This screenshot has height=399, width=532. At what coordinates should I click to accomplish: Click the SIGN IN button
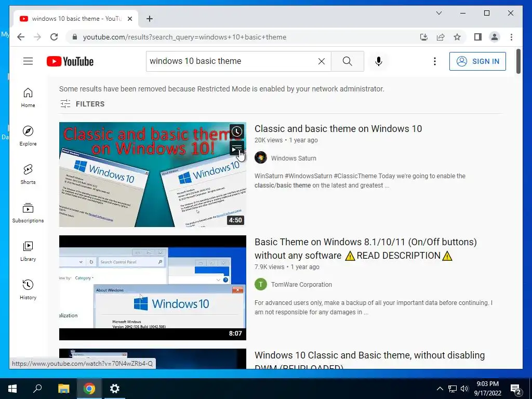(477, 61)
